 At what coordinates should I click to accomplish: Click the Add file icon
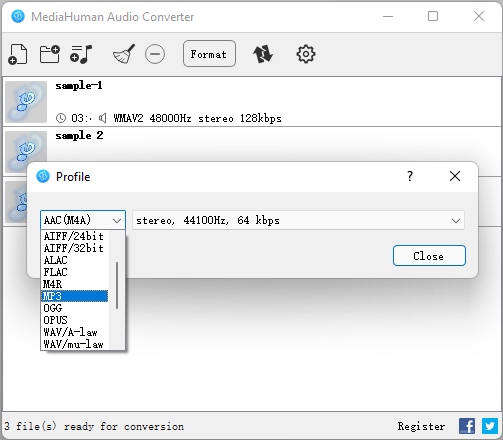(18, 54)
